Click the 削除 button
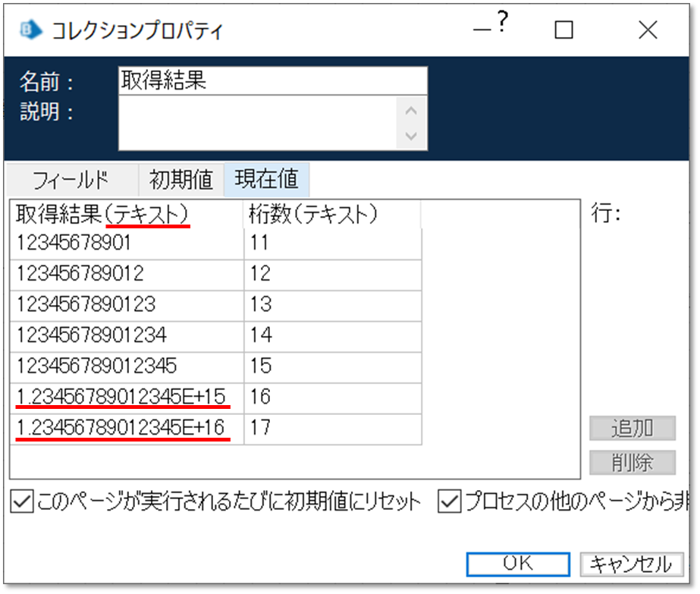Viewport: 700px width, 594px height. [x=633, y=462]
